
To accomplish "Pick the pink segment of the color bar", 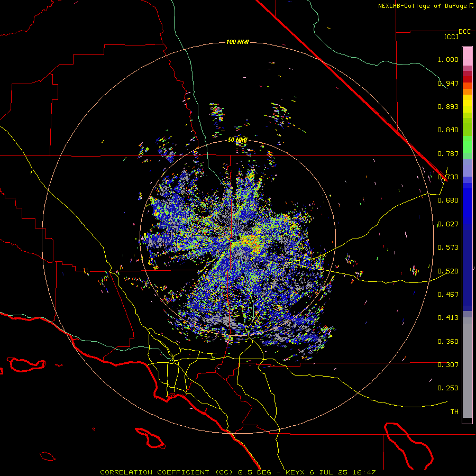I will [467, 57].
